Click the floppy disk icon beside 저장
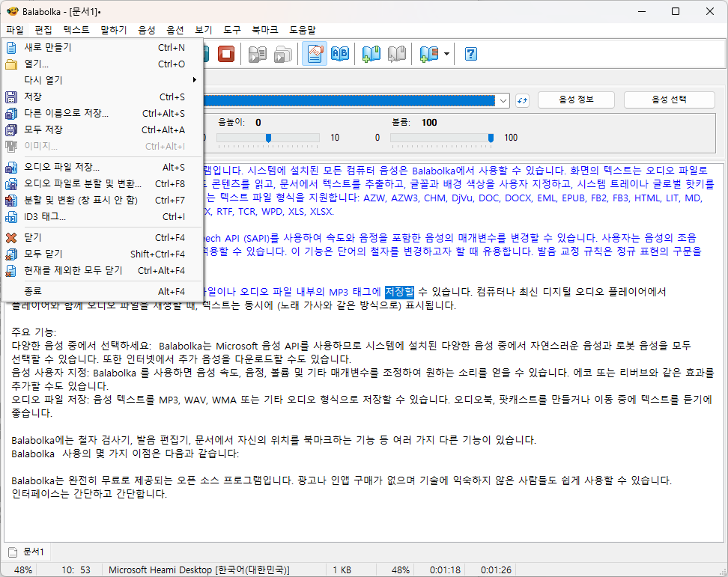The image size is (728, 577). pyautogui.click(x=11, y=97)
